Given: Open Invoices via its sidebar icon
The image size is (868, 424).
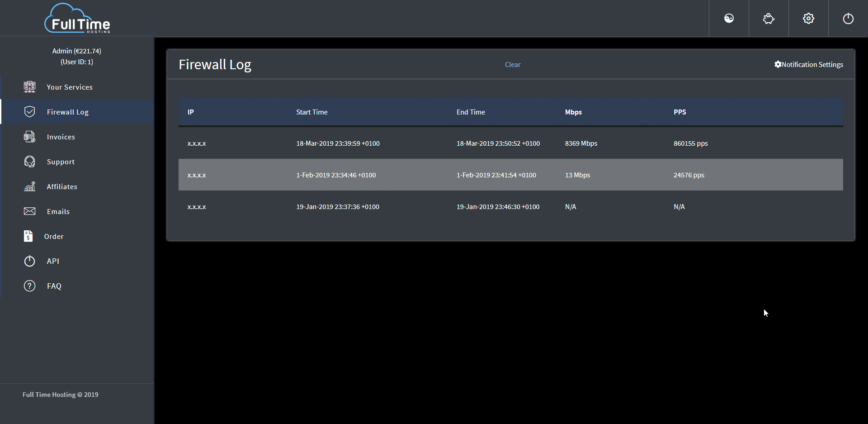Looking at the screenshot, I should 29,137.
